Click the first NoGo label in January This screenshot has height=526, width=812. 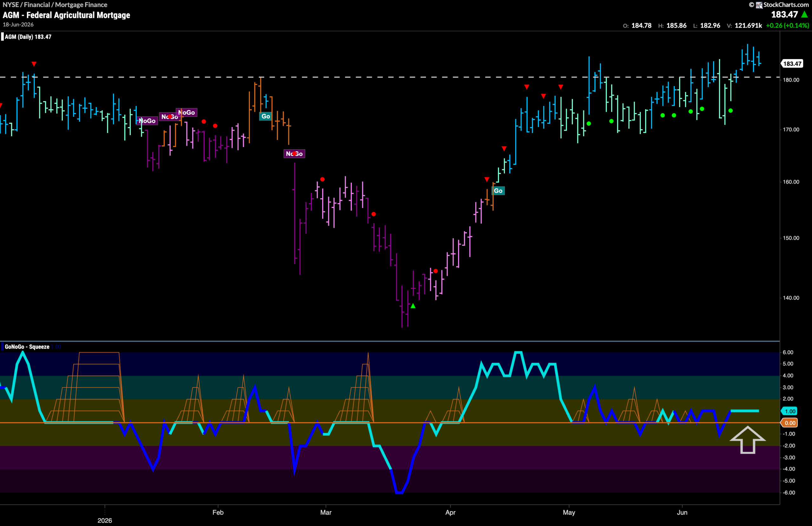(147, 121)
